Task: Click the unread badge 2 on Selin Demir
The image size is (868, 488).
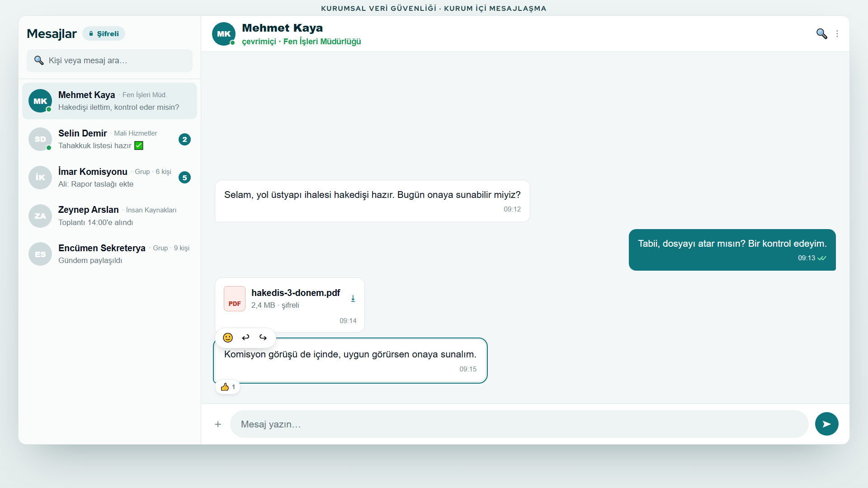Action: [x=184, y=139]
